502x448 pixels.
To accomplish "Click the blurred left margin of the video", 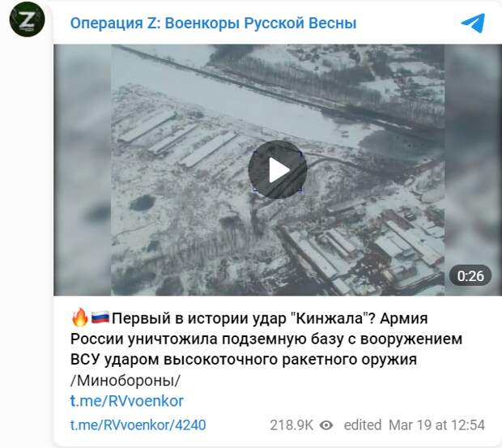I will click(x=83, y=169).
